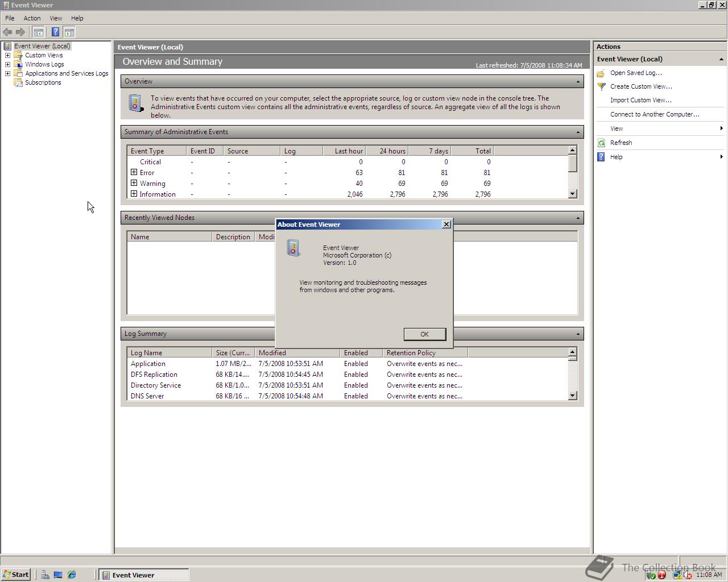This screenshot has height=582, width=728.
Task: Click the Windows Logs folder icon
Action: tap(18, 64)
